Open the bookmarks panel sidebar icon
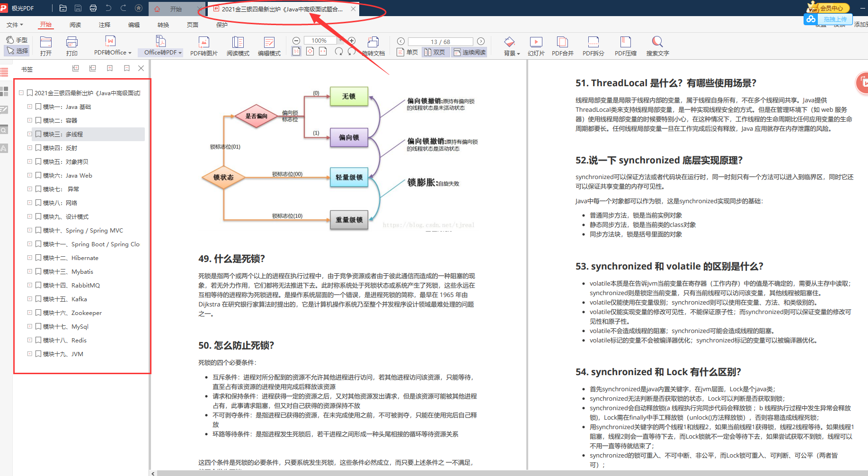The image size is (868, 476). pos(4,72)
